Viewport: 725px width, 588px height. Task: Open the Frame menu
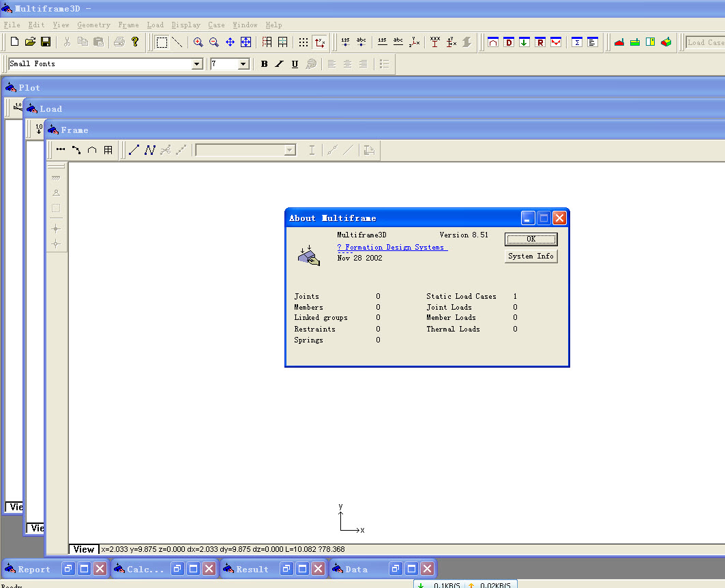[x=128, y=25]
